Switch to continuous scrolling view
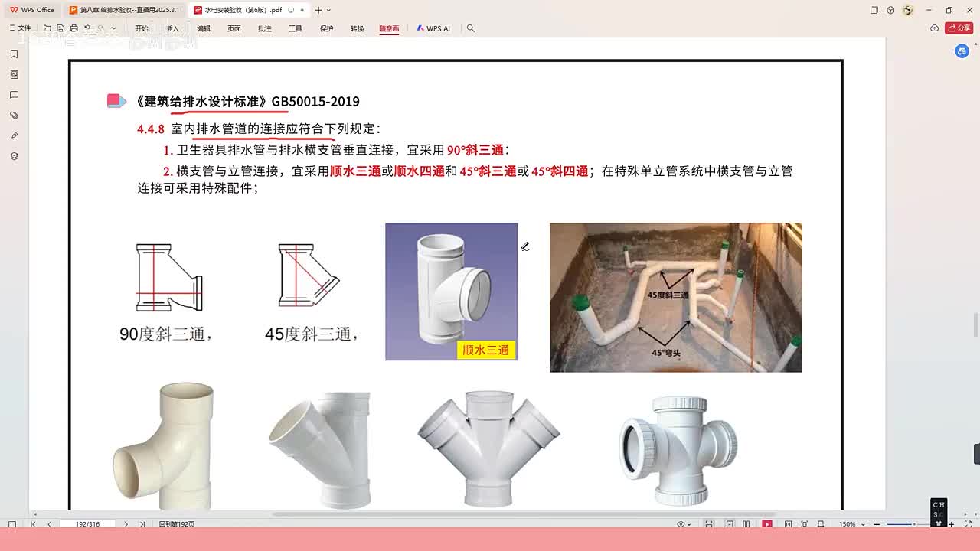980x551 pixels. click(x=709, y=524)
